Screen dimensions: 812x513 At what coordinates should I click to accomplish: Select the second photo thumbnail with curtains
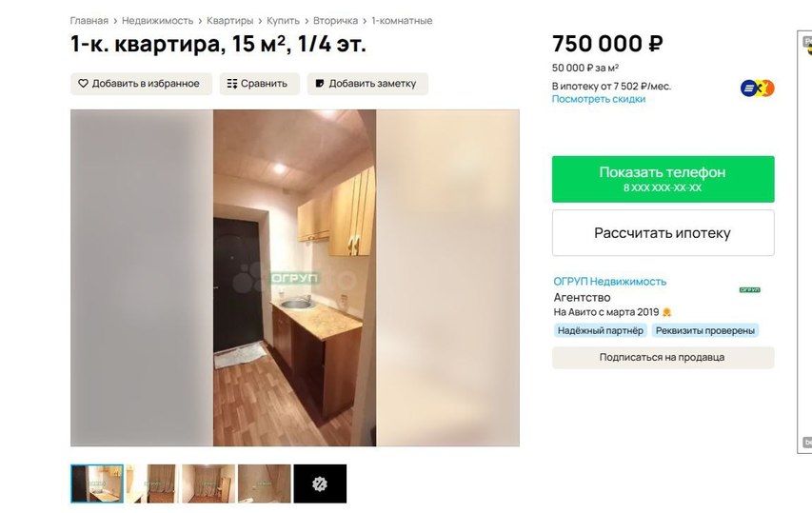152,483
